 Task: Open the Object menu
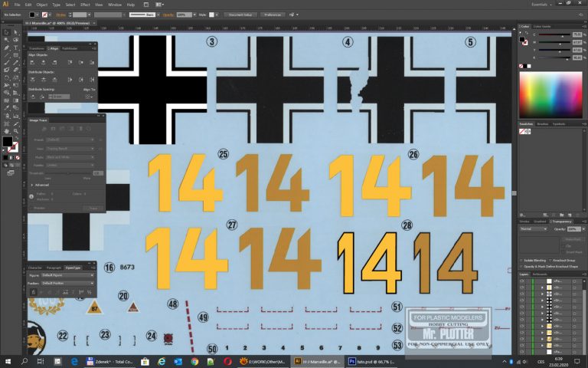[41, 5]
